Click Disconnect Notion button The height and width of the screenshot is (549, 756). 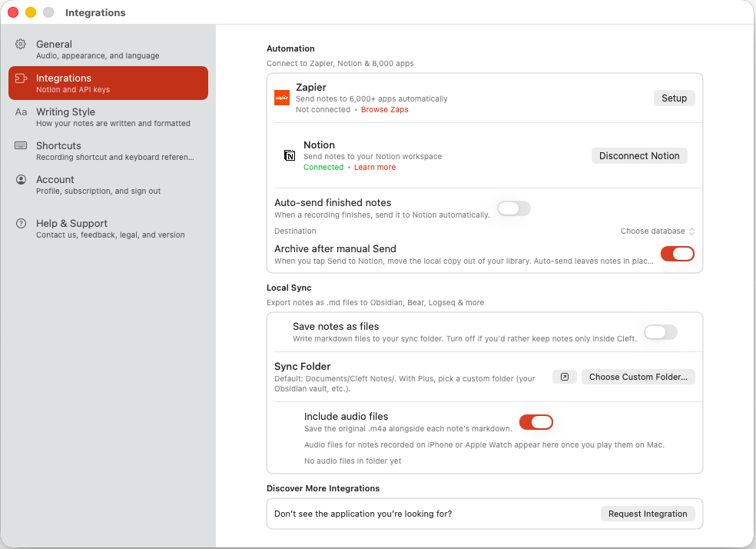point(639,156)
